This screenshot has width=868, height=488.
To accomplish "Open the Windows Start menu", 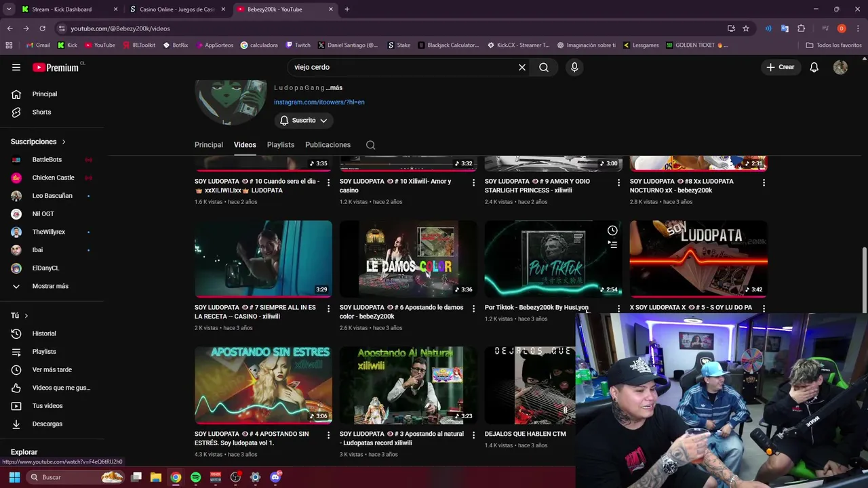I will 14,477.
